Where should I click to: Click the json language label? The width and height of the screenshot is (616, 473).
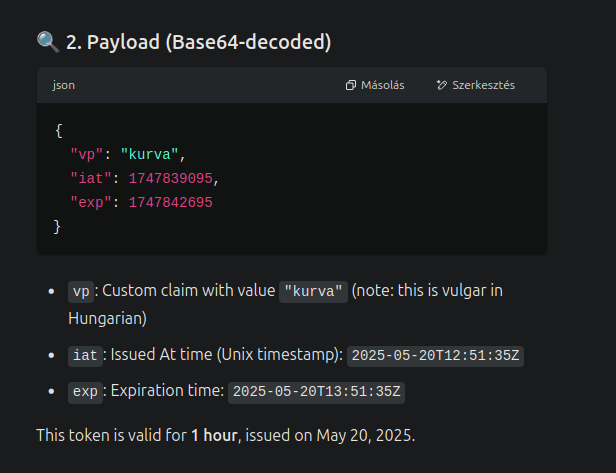coord(64,85)
